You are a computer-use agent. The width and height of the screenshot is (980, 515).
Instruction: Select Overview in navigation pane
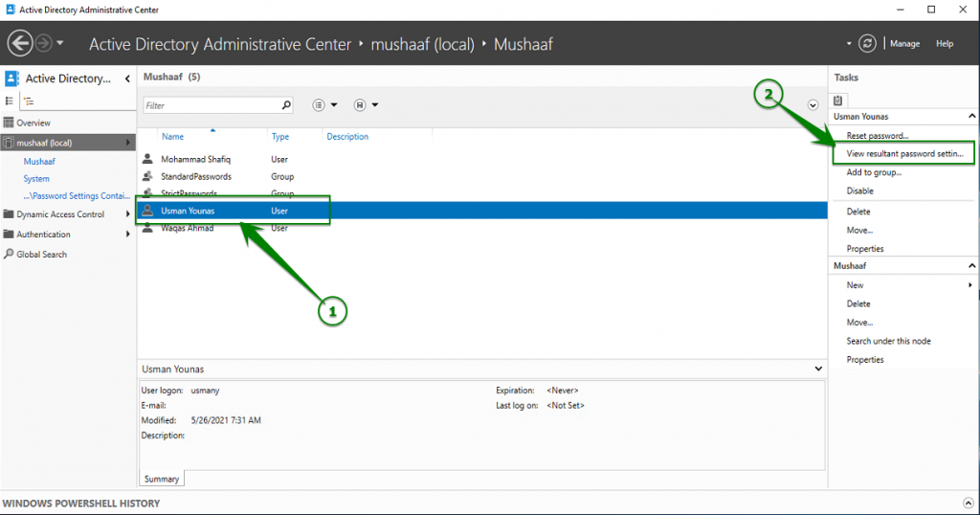tap(33, 123)
